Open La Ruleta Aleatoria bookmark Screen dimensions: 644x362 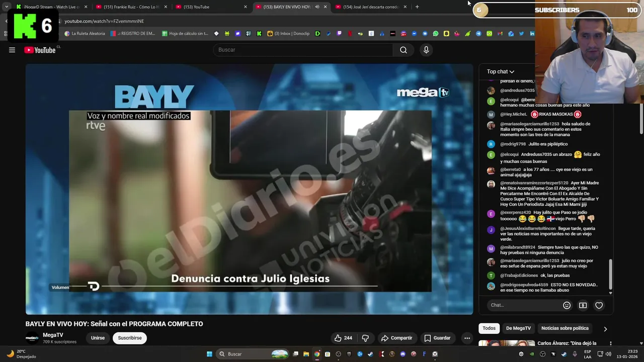point(85,34)
